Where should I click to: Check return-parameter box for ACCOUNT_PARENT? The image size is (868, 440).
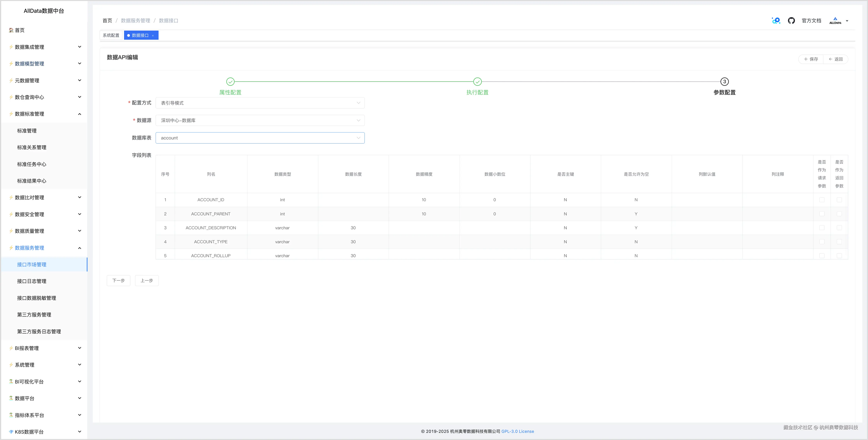[839, 214]
